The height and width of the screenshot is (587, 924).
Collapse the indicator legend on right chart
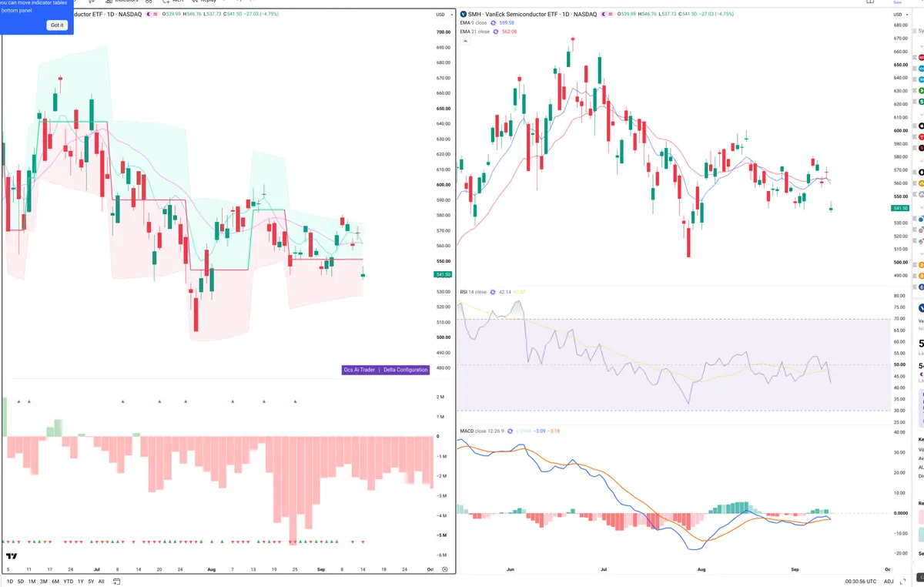tap(464, 41)
